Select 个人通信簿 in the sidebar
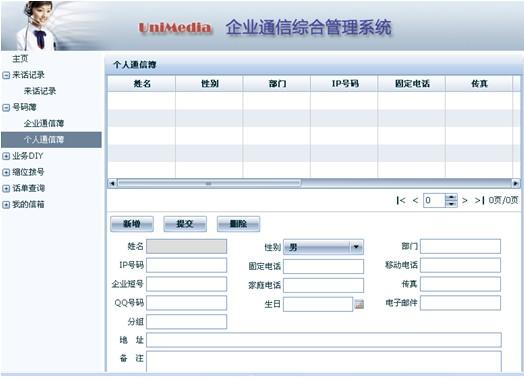Viewport: 524px width, 379px height. click(x=51, y=140)
